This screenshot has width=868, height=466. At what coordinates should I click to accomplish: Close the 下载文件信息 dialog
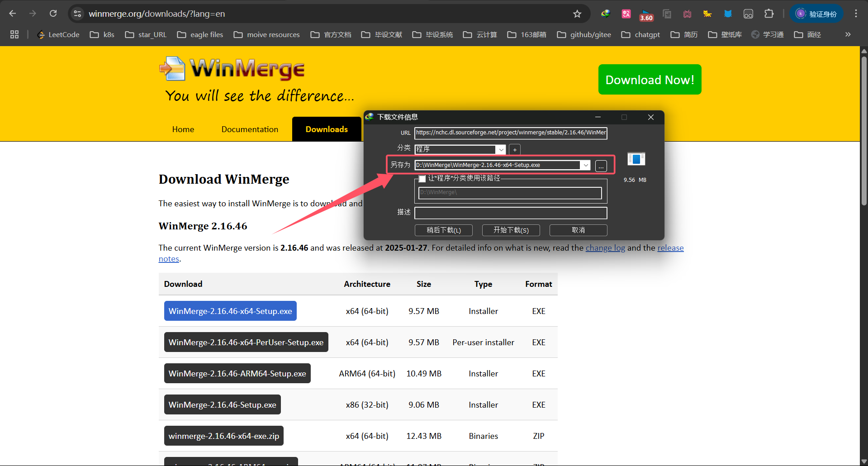point(651,117)
